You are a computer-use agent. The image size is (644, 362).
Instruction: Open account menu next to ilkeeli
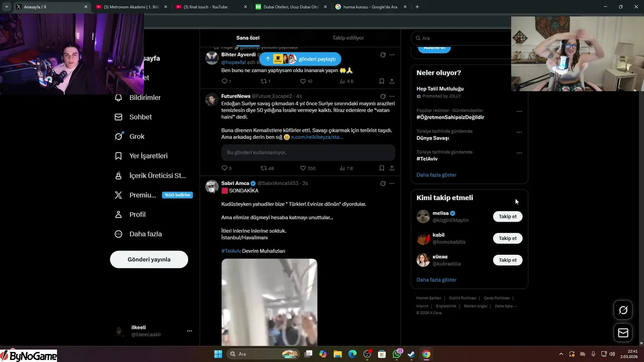(190, 331)
